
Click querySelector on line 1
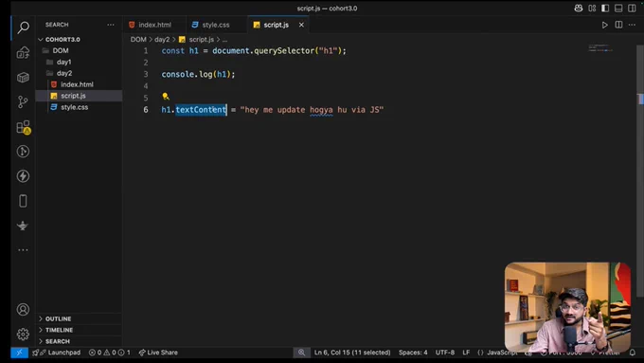[x=284, y=51]
